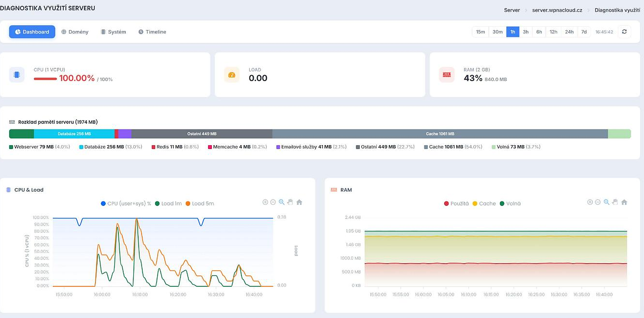Click the memory icon beside Rozklad paměti serveru
The height and width of the screenshot is (318, 644).
coord(12,122)
